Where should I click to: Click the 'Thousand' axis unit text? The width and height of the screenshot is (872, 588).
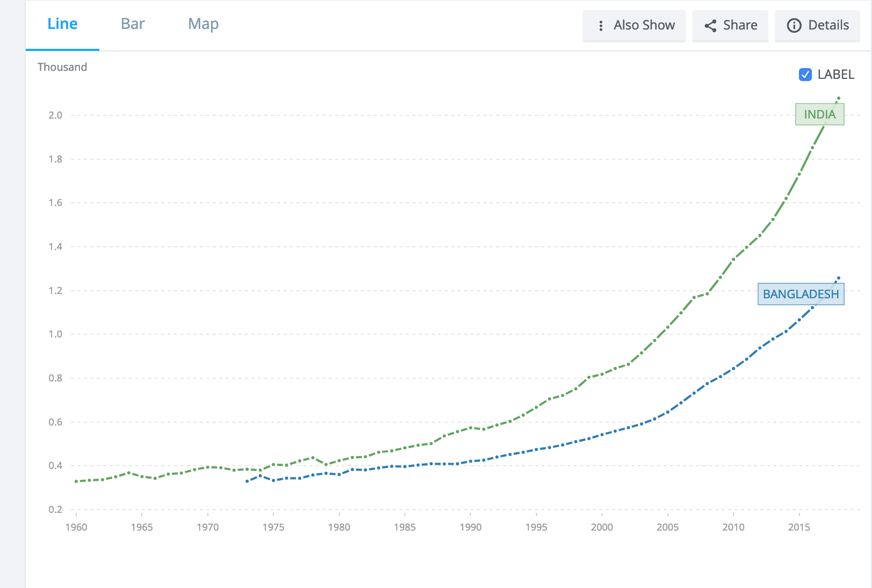coord(62,67)
